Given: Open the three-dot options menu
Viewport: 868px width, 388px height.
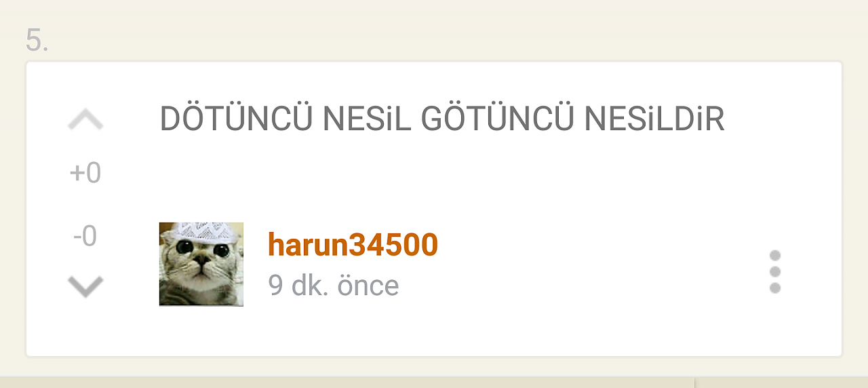Looking at the screenshot, I should [x=775, y=272].
